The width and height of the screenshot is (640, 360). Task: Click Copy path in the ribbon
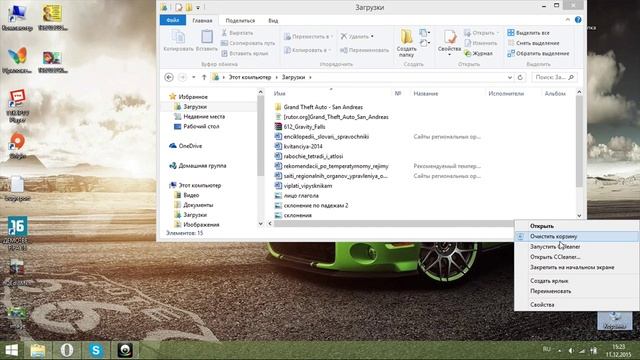click(248, 43)
